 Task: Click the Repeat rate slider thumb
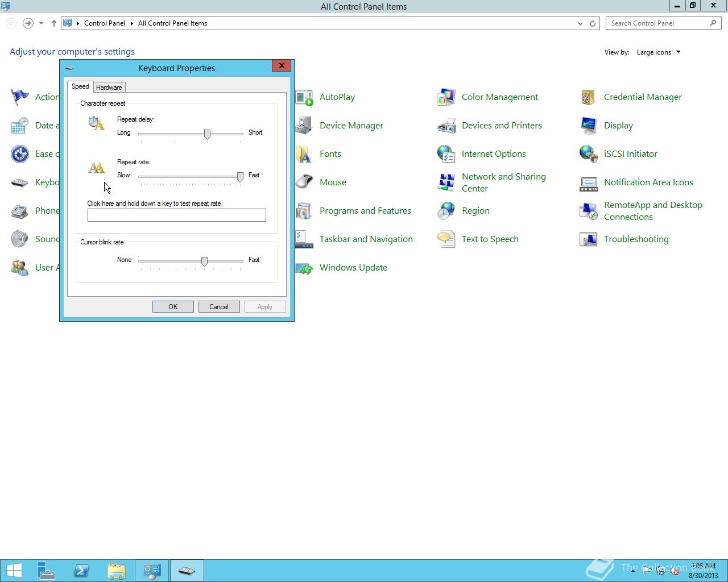coord(240,177)
